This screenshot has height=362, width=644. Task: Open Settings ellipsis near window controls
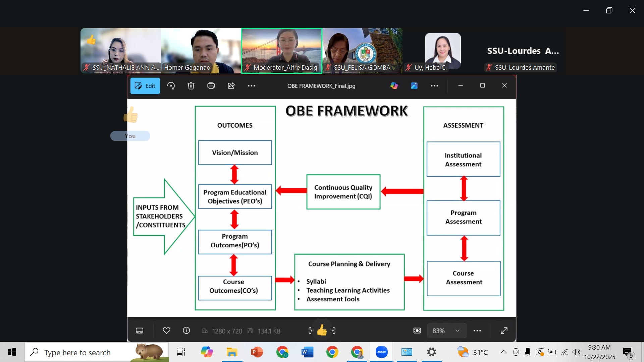tap(434, 86)
